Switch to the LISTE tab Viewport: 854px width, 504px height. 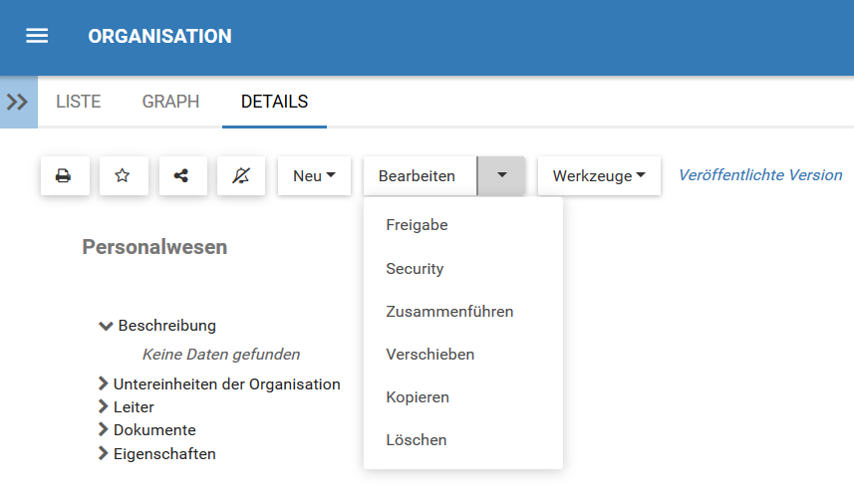(x=78, y=102)
